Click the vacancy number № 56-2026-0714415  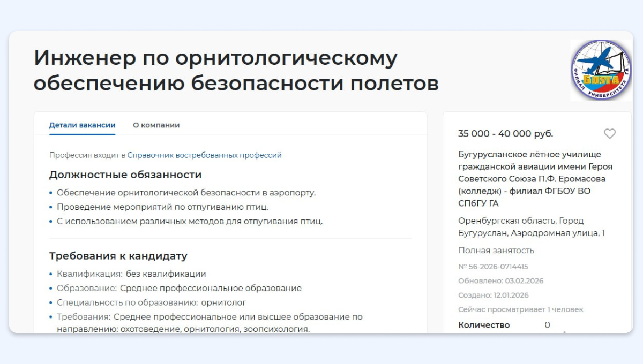493,267
